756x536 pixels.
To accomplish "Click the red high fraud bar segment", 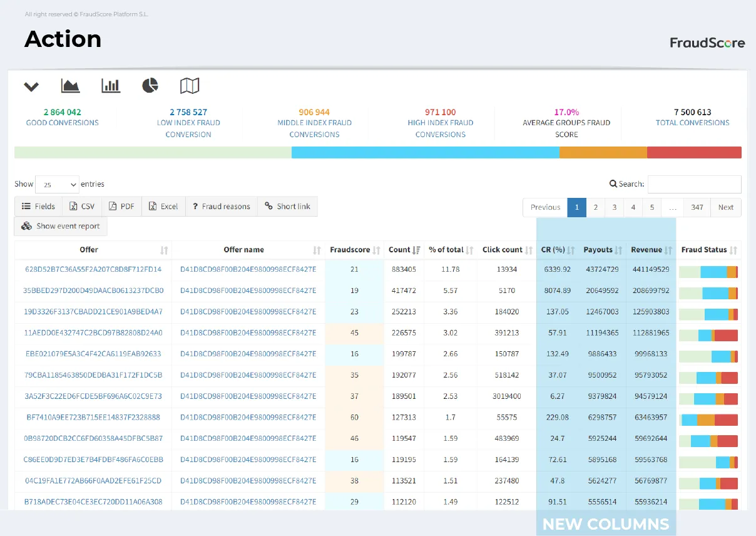I will point(694,153).
